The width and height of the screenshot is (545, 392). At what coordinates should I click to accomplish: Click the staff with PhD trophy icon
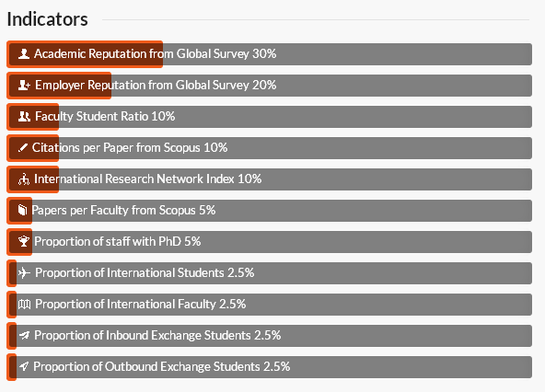pyautogui.click(x=24, y=241)
